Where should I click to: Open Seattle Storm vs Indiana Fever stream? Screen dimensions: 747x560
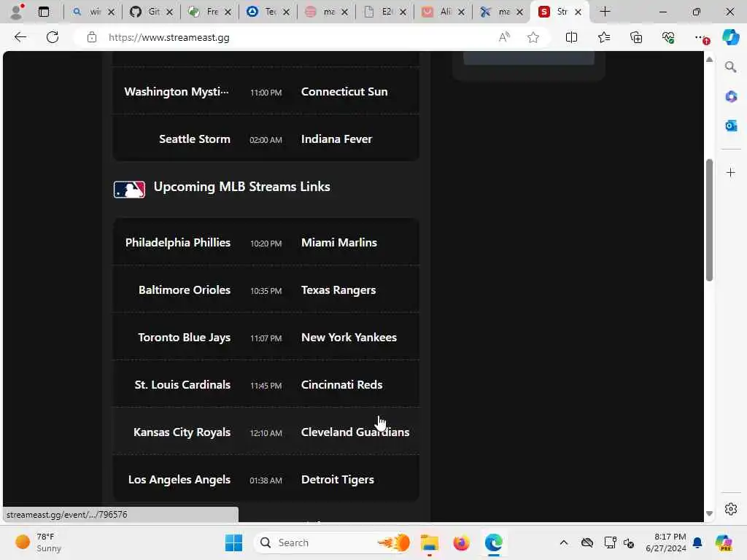click(266, 139)
